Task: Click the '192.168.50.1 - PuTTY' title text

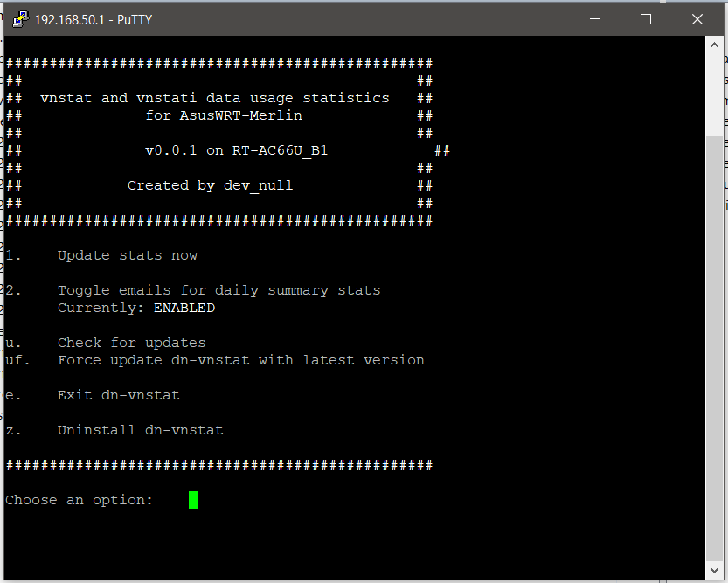Action: tap(94, 20)
